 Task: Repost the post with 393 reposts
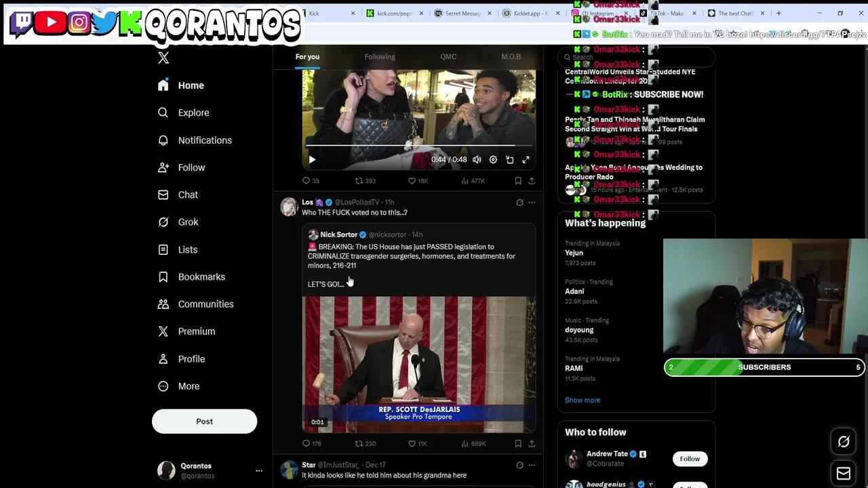point(365,181)
